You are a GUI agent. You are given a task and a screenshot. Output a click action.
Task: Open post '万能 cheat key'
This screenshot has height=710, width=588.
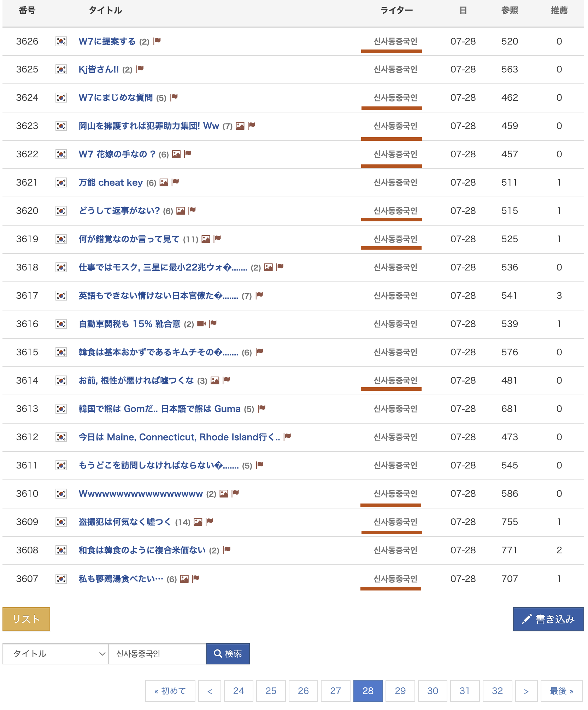tap(111, 182)
